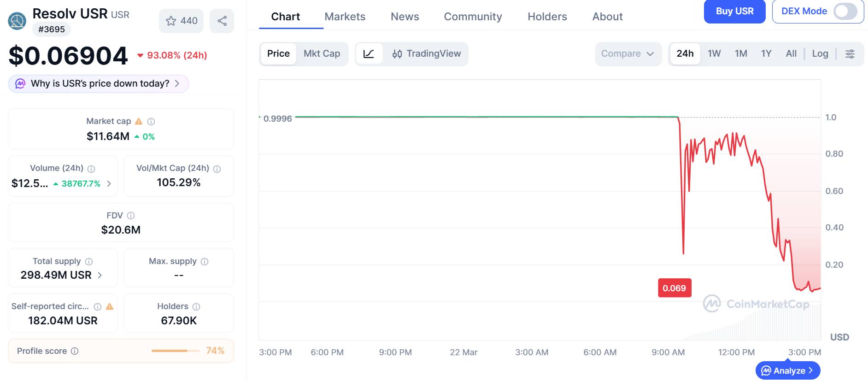Open the FDV info icon
This screenshot has width=868, height=381.
[x=131, y=216]
